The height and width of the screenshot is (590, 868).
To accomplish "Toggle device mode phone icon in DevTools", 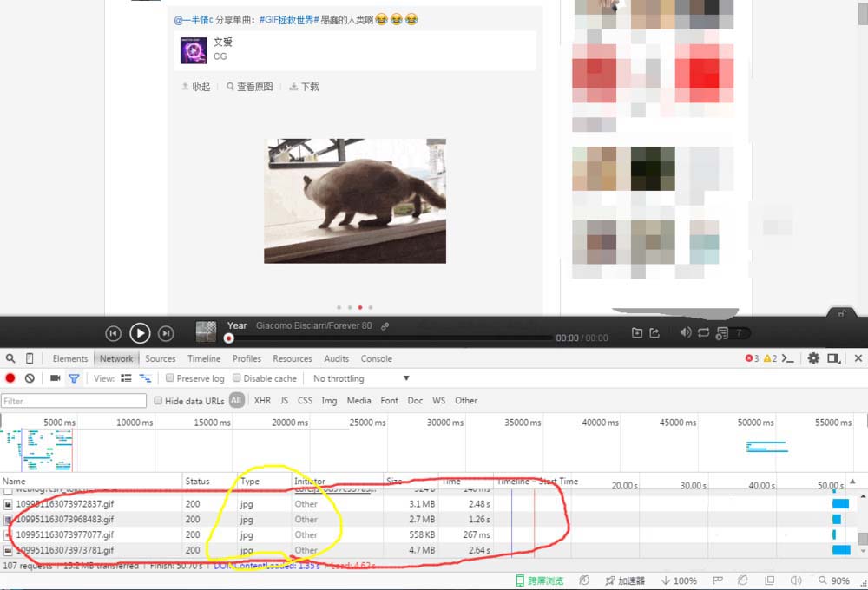I will point(30,358).
